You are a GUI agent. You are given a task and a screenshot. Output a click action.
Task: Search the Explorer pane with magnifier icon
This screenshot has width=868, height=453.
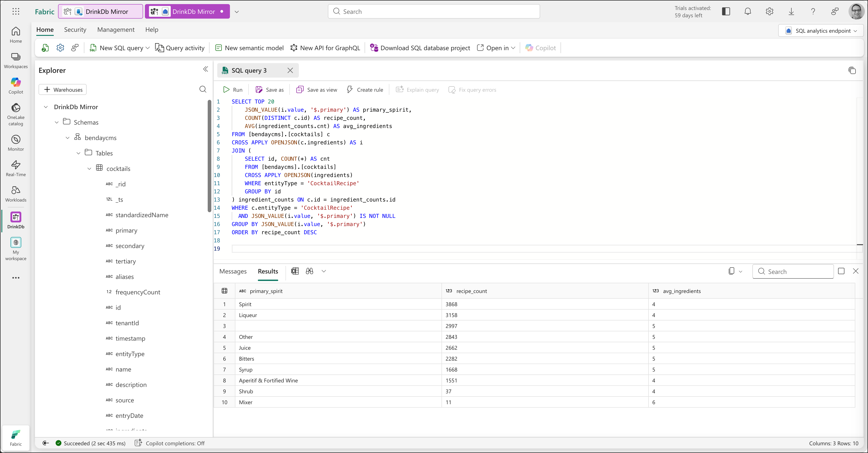[x=203, y=89]
